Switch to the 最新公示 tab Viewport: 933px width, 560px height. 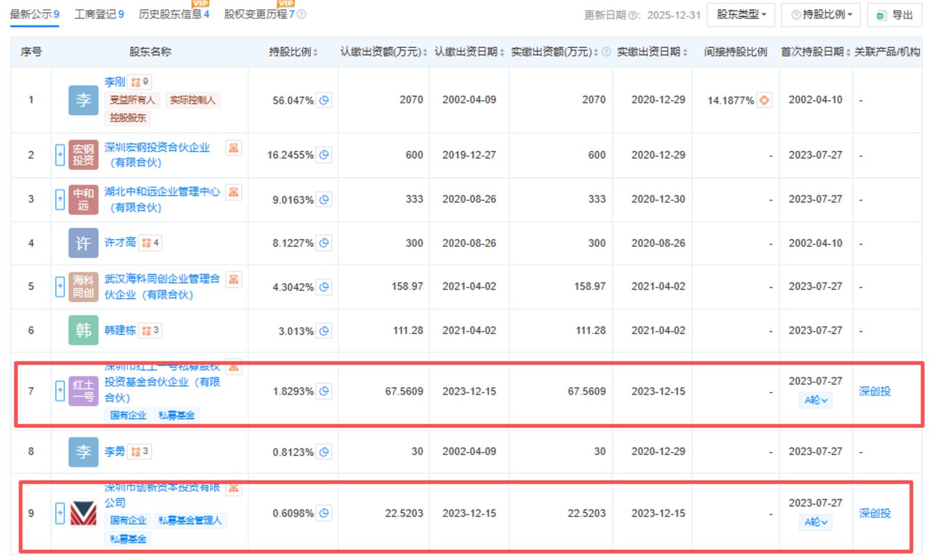(x=34, y=14)
